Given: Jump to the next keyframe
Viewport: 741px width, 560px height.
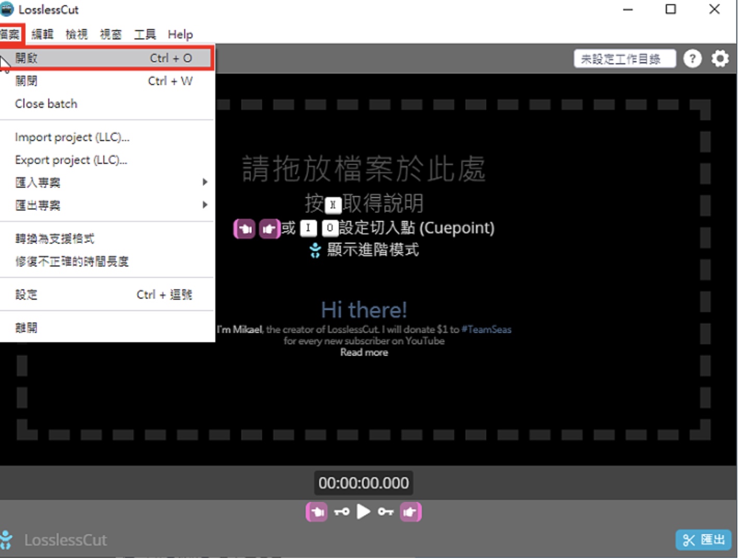Looking at the screenshot, I should (386, 512).
